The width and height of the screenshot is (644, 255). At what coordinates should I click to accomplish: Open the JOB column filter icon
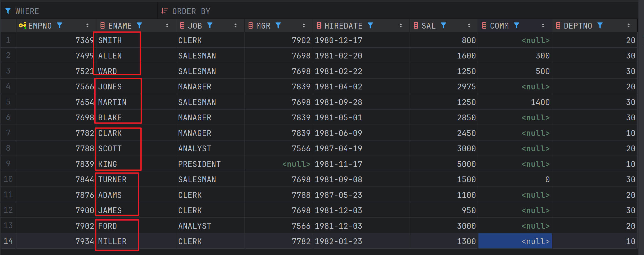(210, 25)
